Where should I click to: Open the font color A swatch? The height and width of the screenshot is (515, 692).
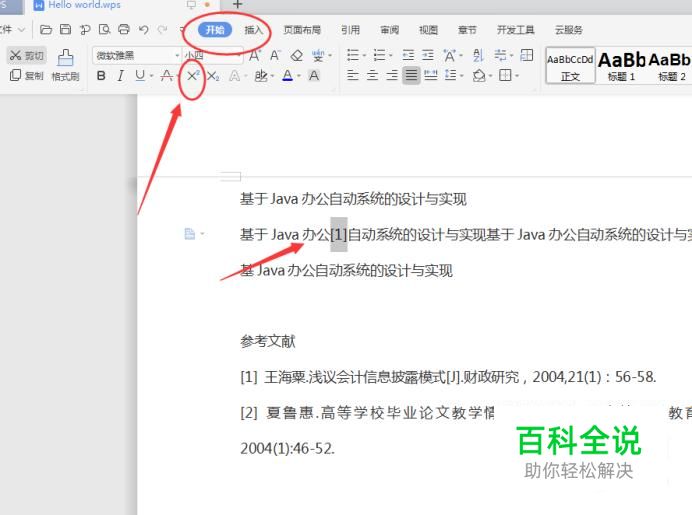pos(288,76)
